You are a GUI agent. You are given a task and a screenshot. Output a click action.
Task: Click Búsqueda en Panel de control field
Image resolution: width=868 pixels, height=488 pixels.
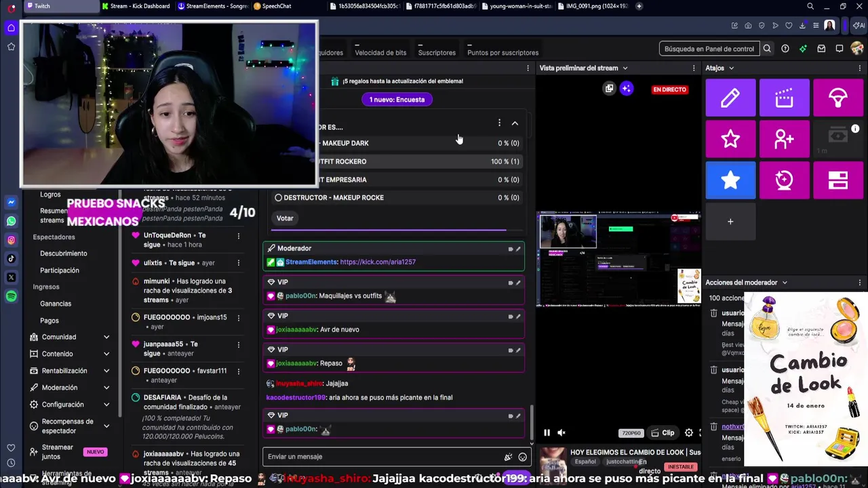point(709,49)
